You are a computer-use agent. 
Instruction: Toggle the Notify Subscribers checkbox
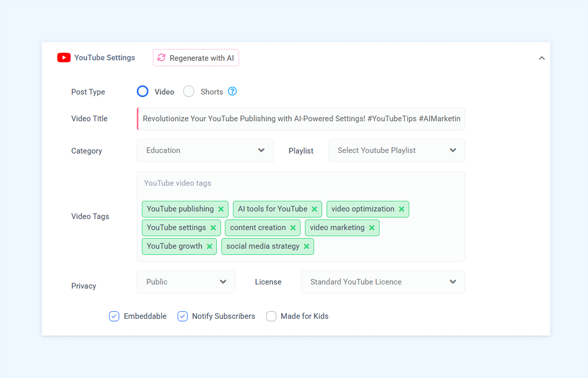click(183, 316)
